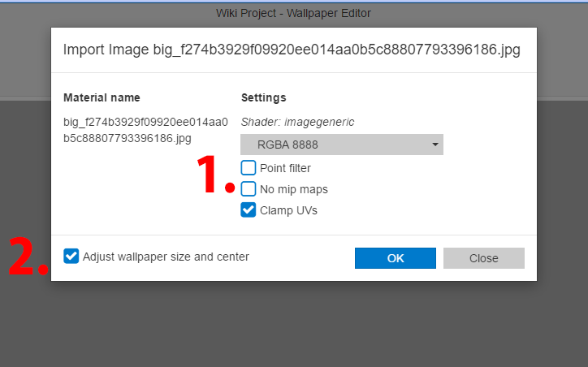Tick the No mip maps checkbox
The height and width of the screenshot is (367, 588).
coord(249,189)
